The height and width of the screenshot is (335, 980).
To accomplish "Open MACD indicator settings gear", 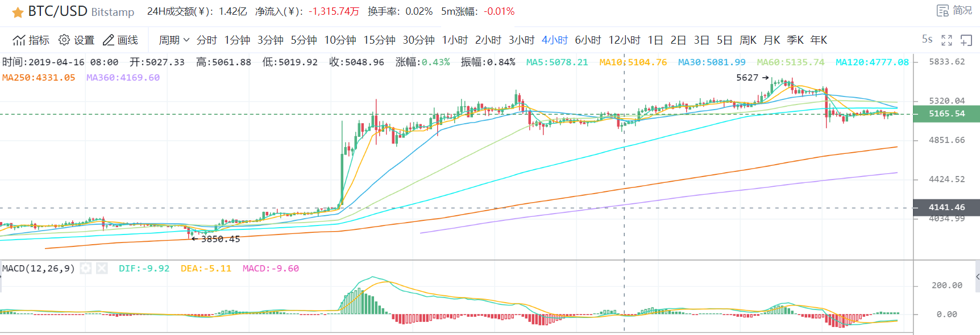I will click(x=86, y=268).
